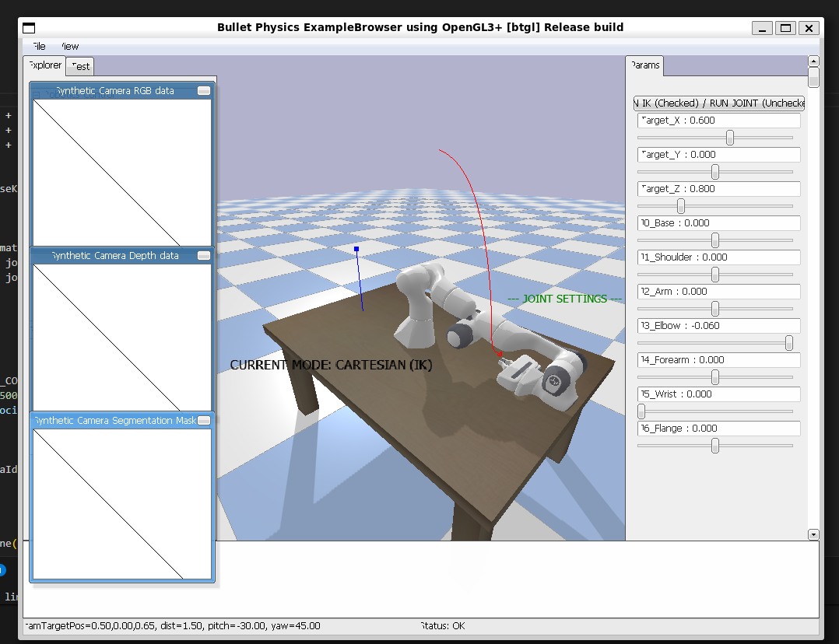Collapse Synthetic Camera RGB data window
Viewport: 839px width, 644px height.
click(x=204, y=90)
